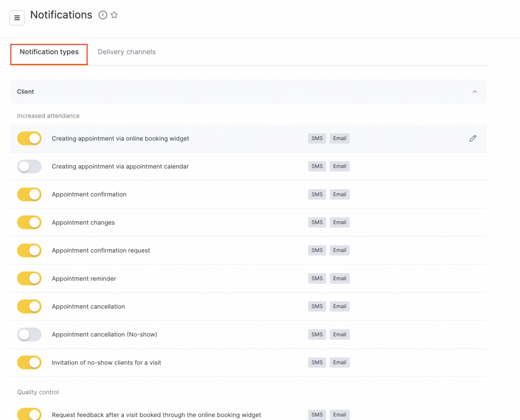The height and width of the screenshot is (420, 520).
Task: Toggle Invitation of no-show clients notification
Action: [x=29, y=362]
